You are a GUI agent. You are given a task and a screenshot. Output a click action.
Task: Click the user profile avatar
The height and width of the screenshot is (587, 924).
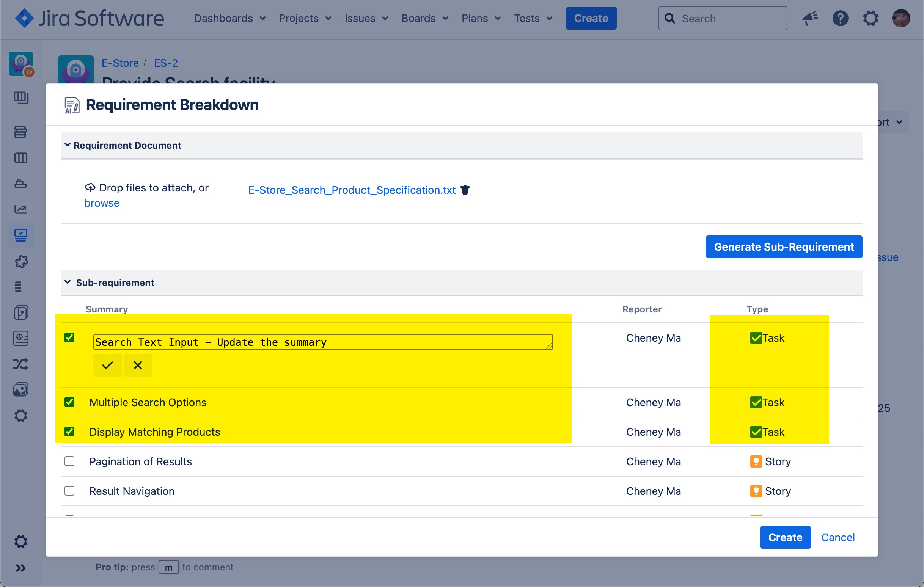[x=900, y=19]
